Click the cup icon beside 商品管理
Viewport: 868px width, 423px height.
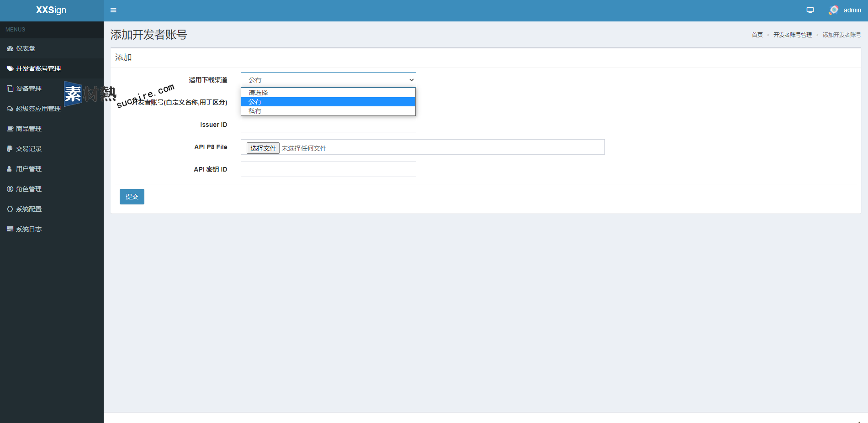(10, 129)
